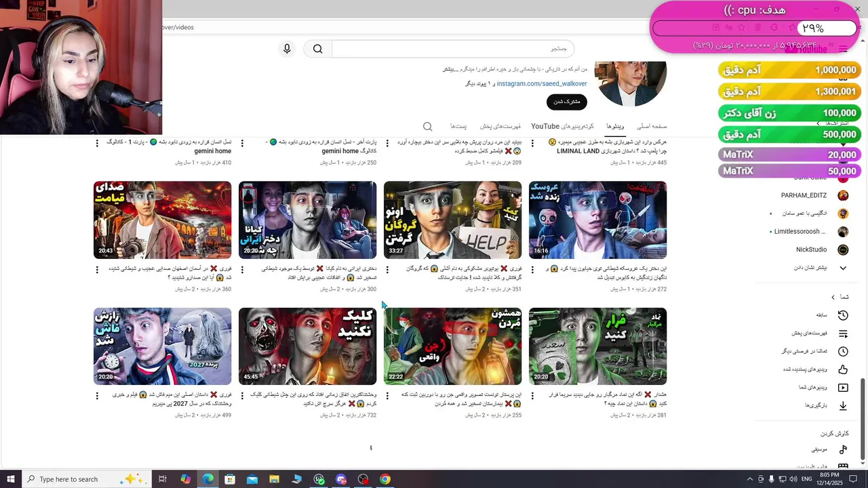This screenshot has height=488, width=868.
Task: Open the notification center icon
Action: point(854,479)
